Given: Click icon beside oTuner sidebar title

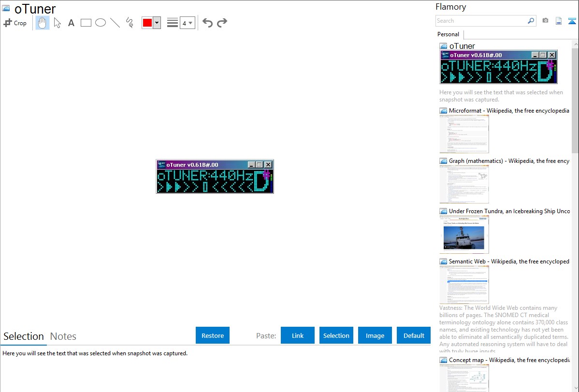Looking at the screenshot, I should click(444, 46).
